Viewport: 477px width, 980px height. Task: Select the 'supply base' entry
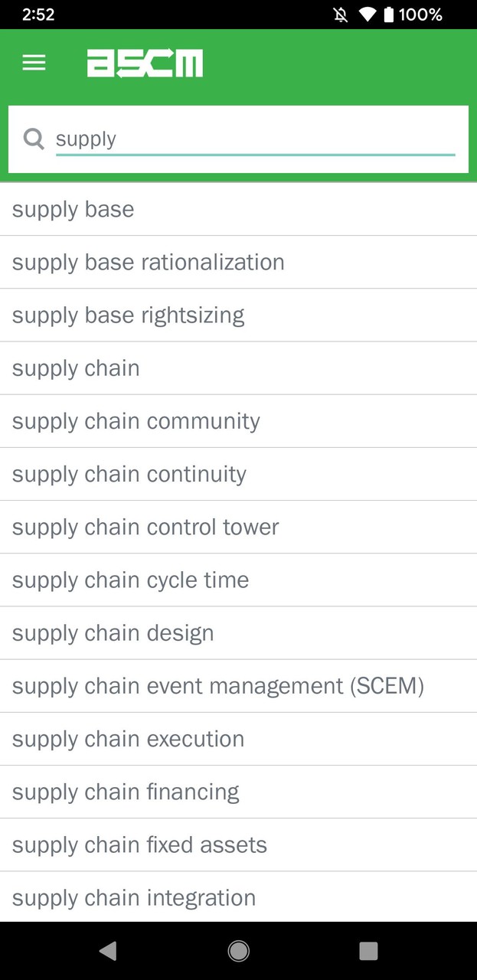[x=73, y=208]
